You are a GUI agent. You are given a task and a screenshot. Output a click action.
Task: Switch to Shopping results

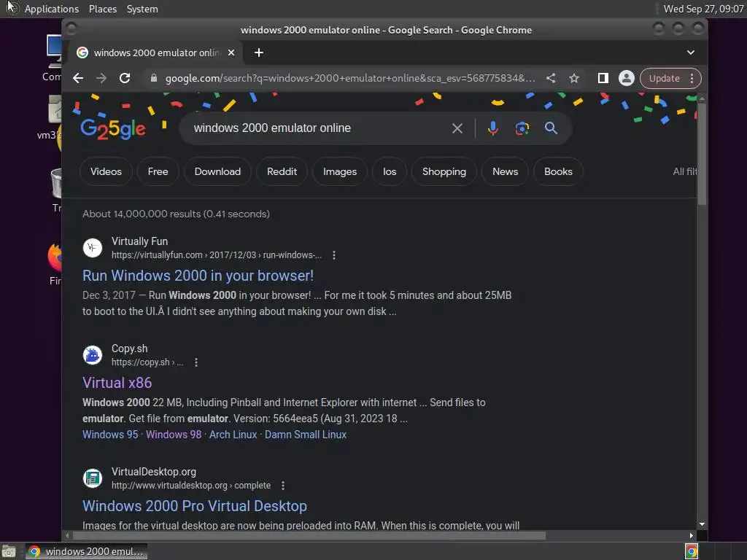pos(444,171)
